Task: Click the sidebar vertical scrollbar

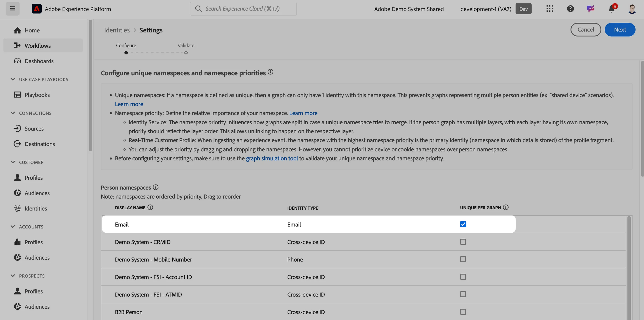Action: [90, 85]
